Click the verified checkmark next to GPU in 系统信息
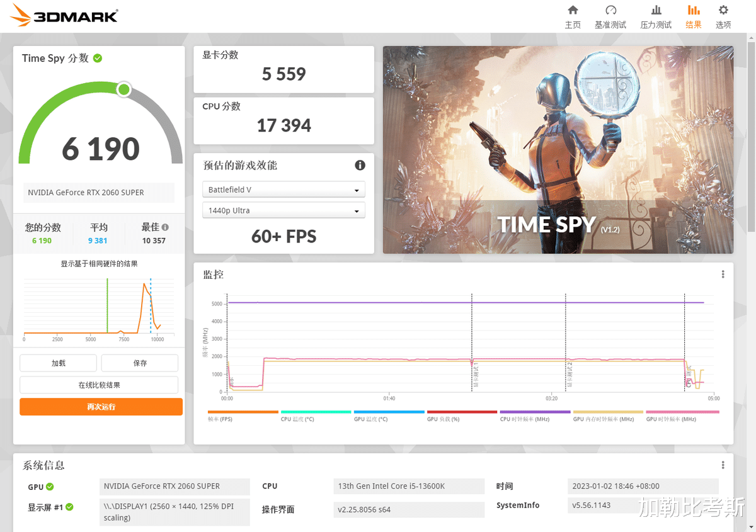This screenshot has width=756, height=532. coord(50,486)
